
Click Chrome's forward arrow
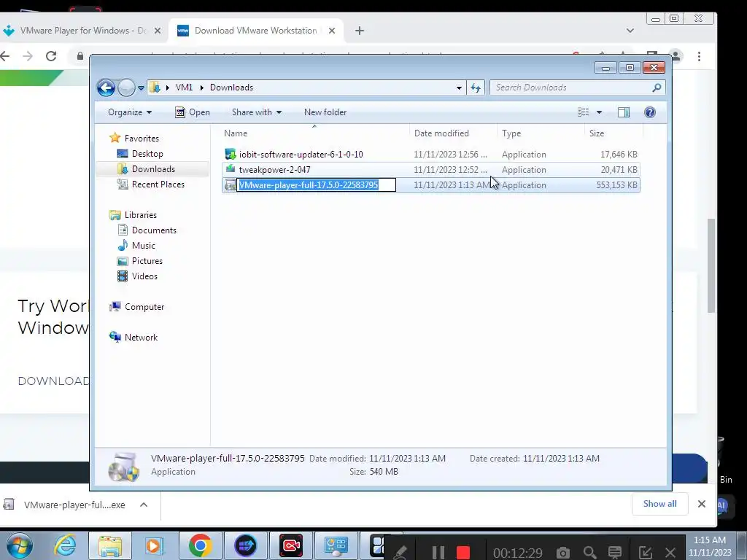pyautogui.click(x=28, y=56)
